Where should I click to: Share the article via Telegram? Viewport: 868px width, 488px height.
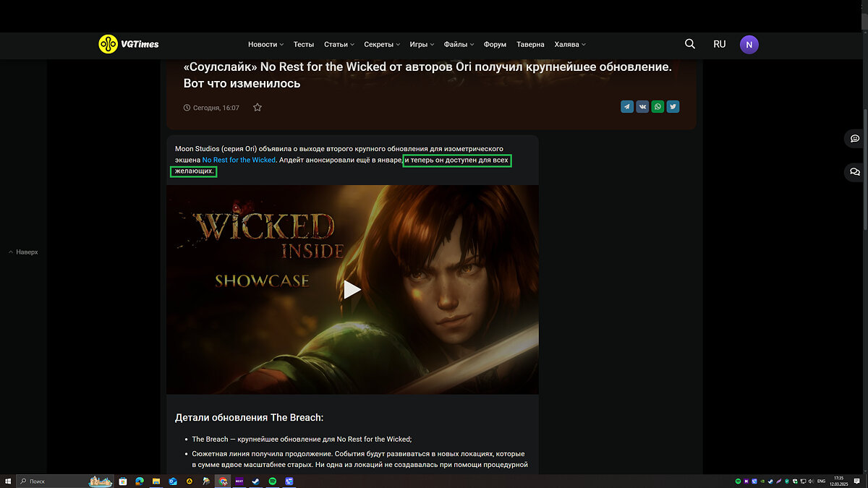coord(627,107)
